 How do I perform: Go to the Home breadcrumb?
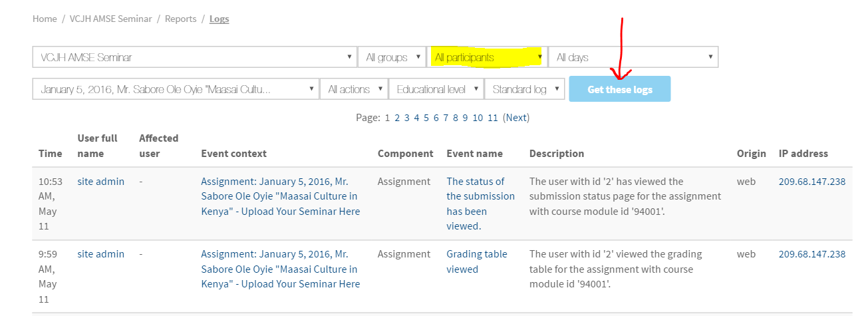tap(45, 19)
